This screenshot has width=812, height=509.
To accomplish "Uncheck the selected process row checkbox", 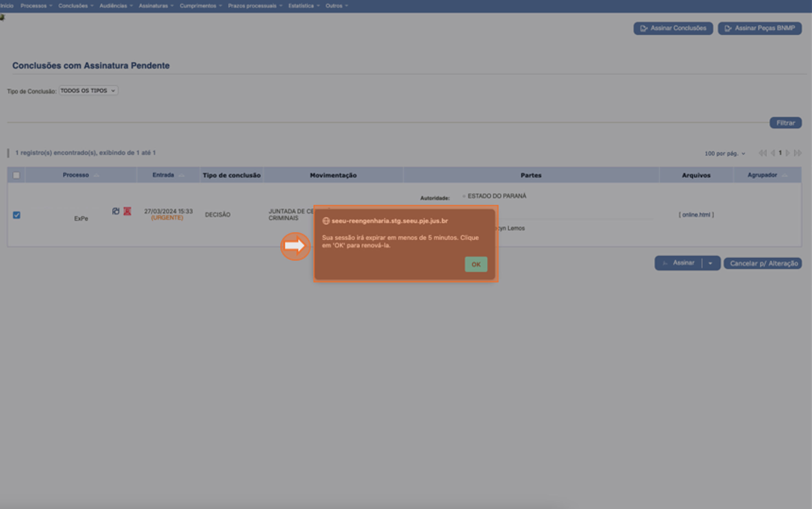I will point(16,215).
